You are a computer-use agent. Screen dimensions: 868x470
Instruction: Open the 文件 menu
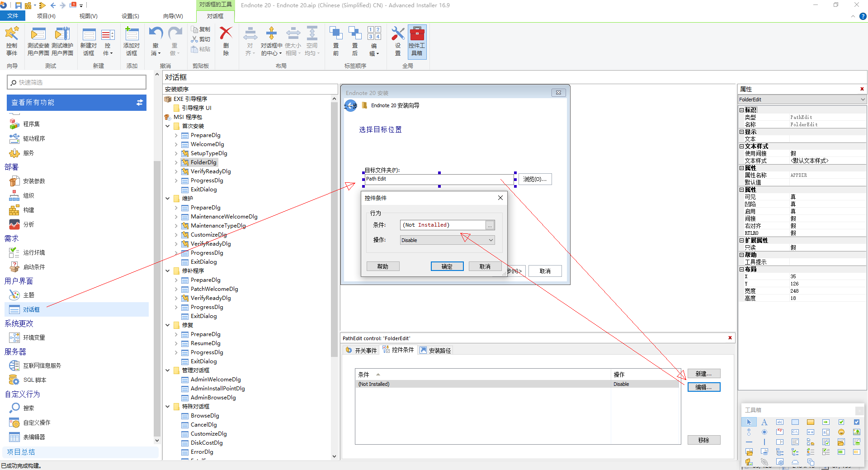(13, 16)
